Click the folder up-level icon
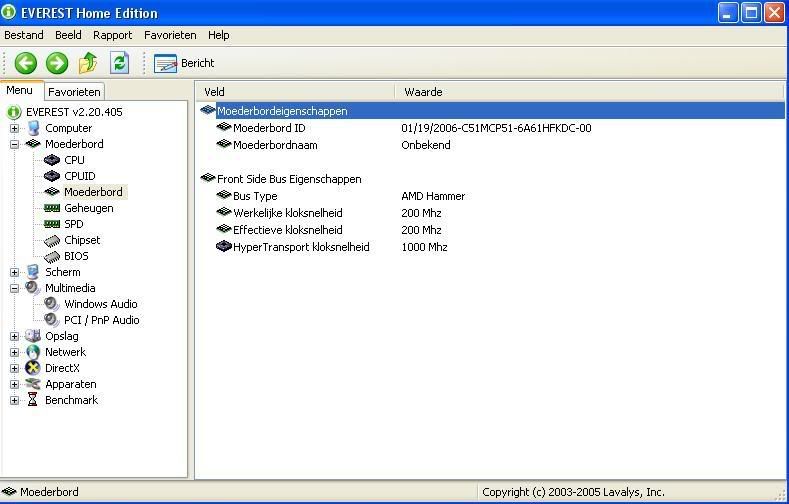Screen dimensions: 789x504 88,63
